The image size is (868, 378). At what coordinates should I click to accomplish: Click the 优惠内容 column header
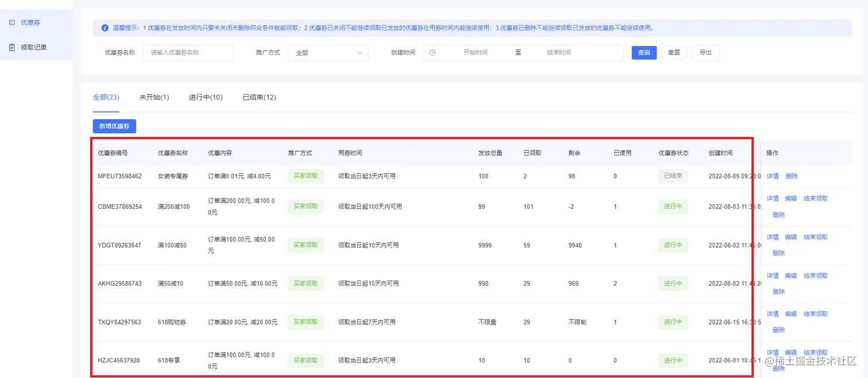220,153
